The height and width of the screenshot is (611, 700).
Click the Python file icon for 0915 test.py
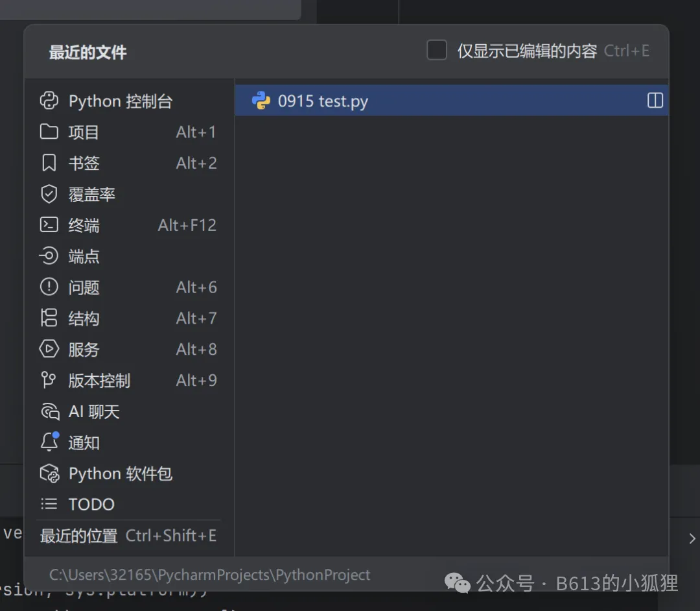(261, 101)
